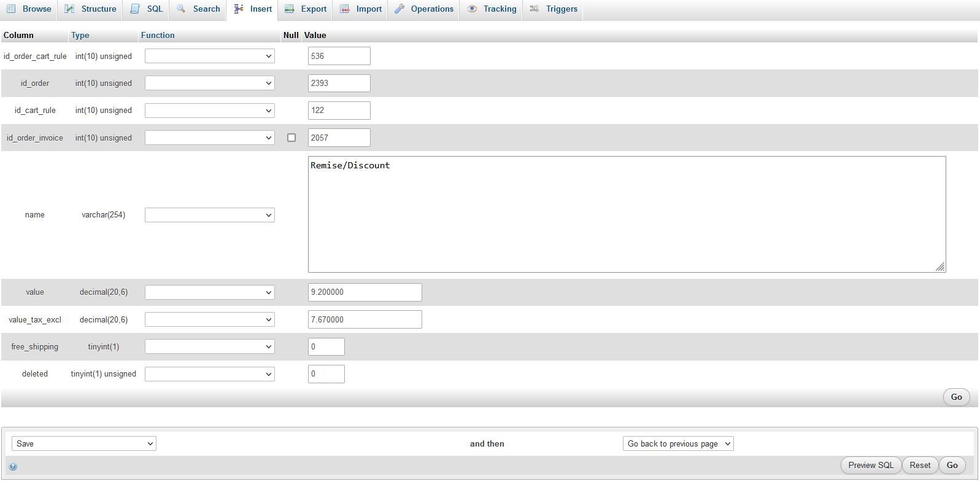Click the value field 9.200000
This screenshot has height=492, width=980.
coord(365,292)
